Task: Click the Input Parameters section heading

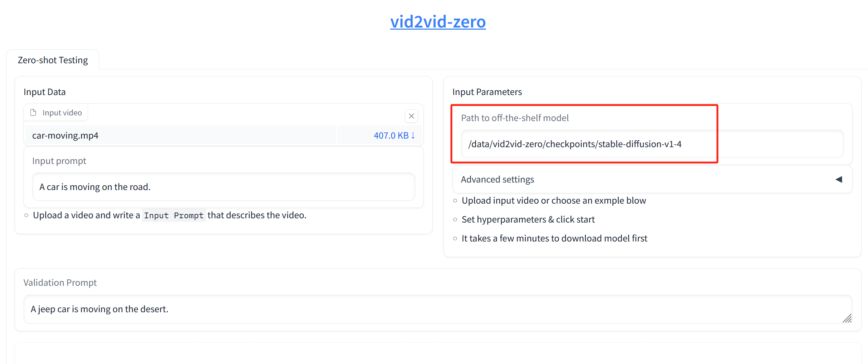Action: click(x=487, y=91)
